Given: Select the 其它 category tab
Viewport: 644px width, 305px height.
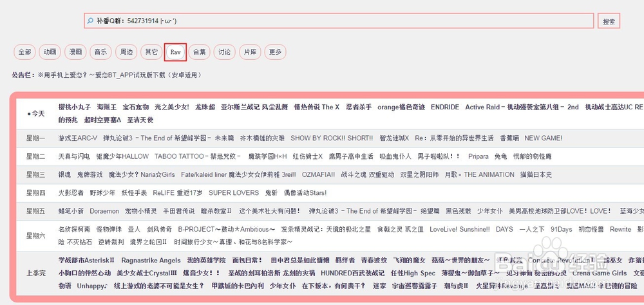Looking at the screenshot, I should (151, 52).
